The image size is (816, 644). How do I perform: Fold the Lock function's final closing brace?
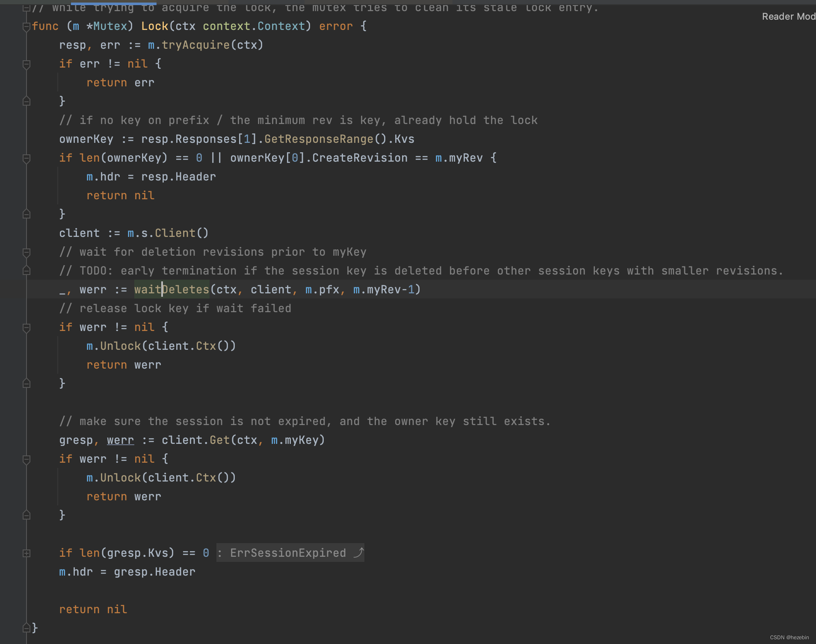(27, 628)
